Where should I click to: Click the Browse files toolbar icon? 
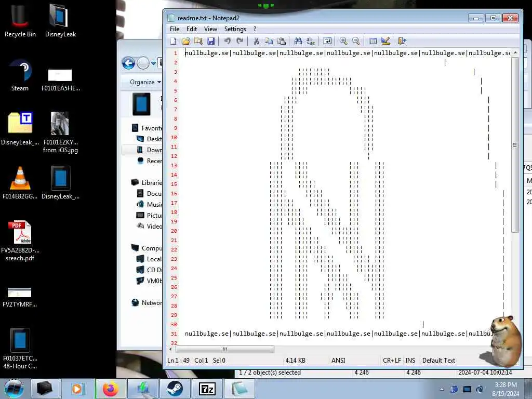(198, 42)
